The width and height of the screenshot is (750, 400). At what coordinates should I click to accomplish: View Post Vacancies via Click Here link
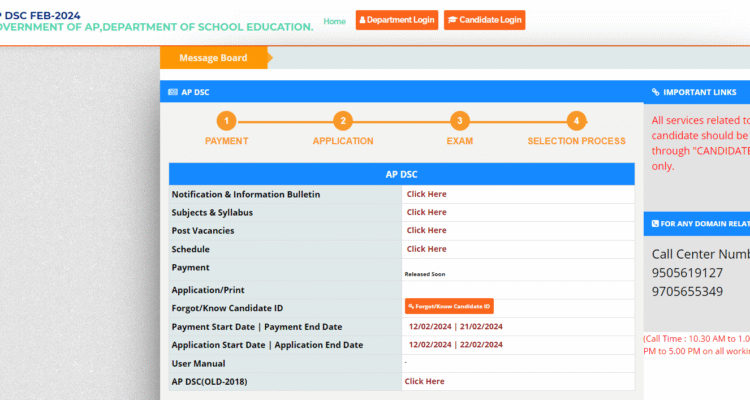tap(426, 231)
